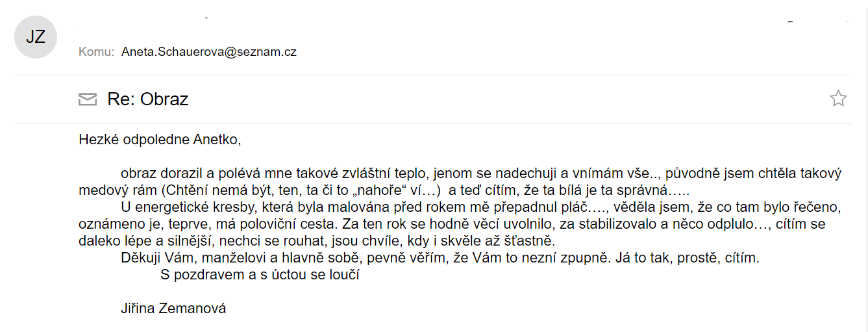Star this message with the star icon
Viewport: 868px width, 332px height.
(x=838, y=99)
